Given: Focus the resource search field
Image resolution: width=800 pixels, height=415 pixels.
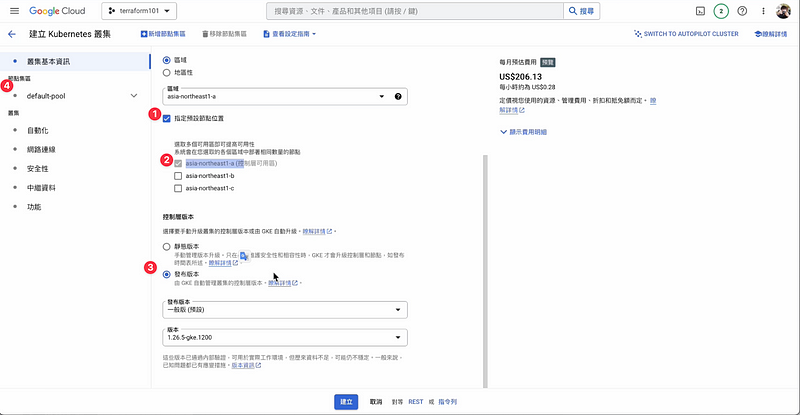Looking at the screenshot, I should [x=415, y=11].
